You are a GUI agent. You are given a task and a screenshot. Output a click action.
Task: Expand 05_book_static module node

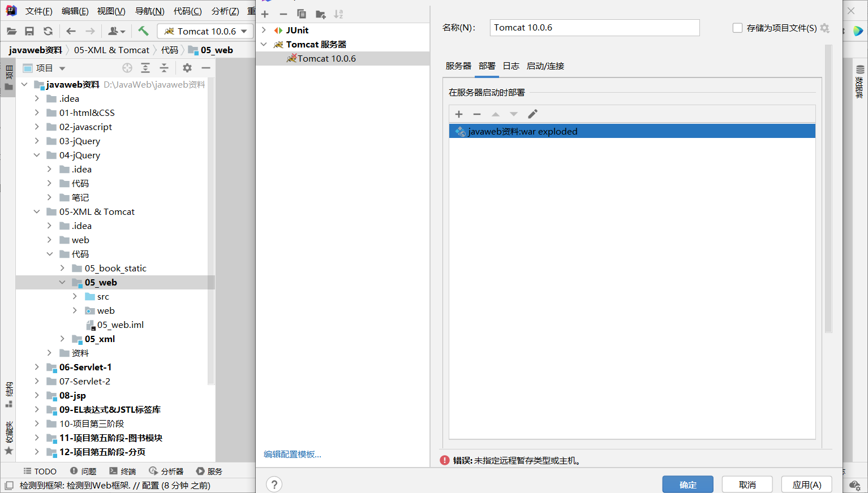[x=62, y=268]
